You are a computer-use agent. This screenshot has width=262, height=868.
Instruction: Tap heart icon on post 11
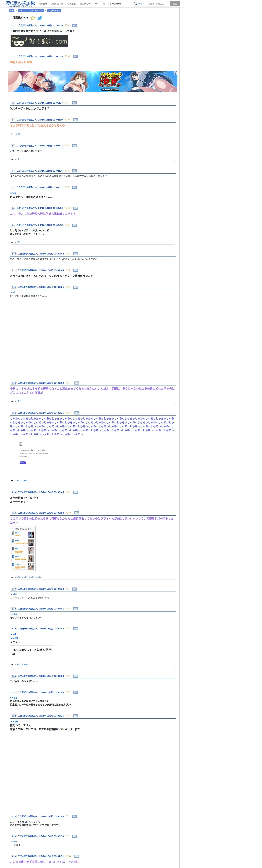(67, 270)
